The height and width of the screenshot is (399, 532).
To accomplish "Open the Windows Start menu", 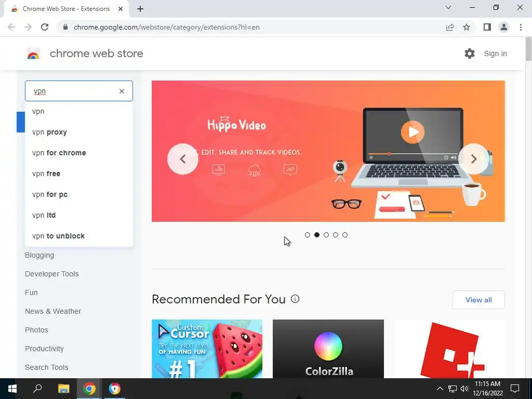I will pos(12,389).
